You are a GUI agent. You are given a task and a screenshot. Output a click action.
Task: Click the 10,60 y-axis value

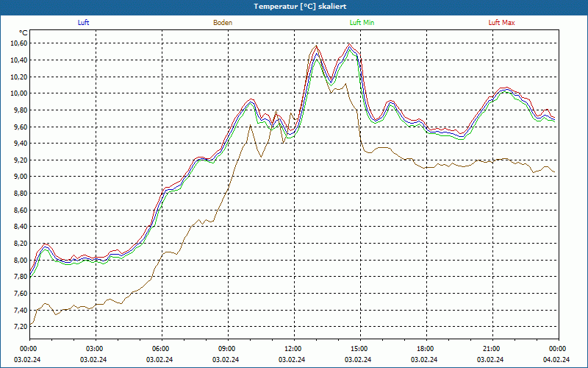tap(19, 43)
